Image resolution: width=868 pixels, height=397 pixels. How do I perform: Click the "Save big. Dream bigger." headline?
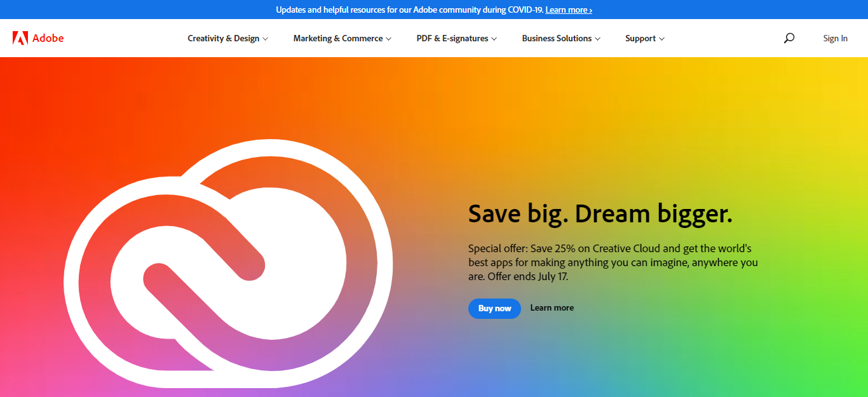pos(600,214)
